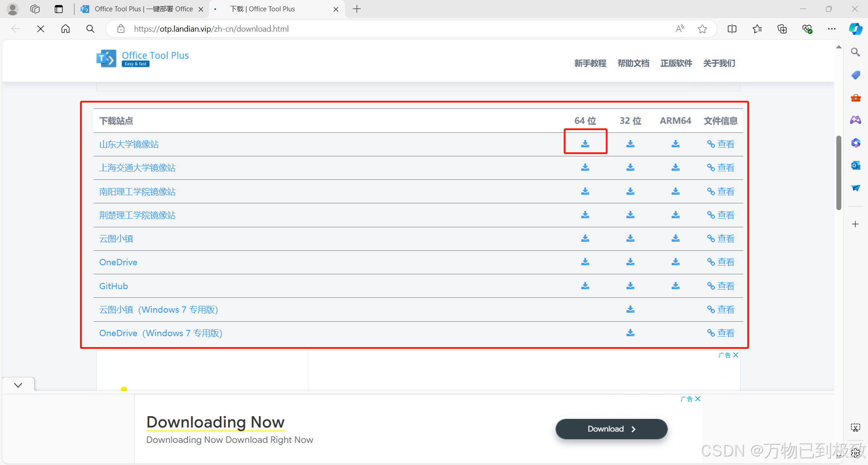
Task: Download 32-bit from OneDrive row
Action: (x=630, y=262)
